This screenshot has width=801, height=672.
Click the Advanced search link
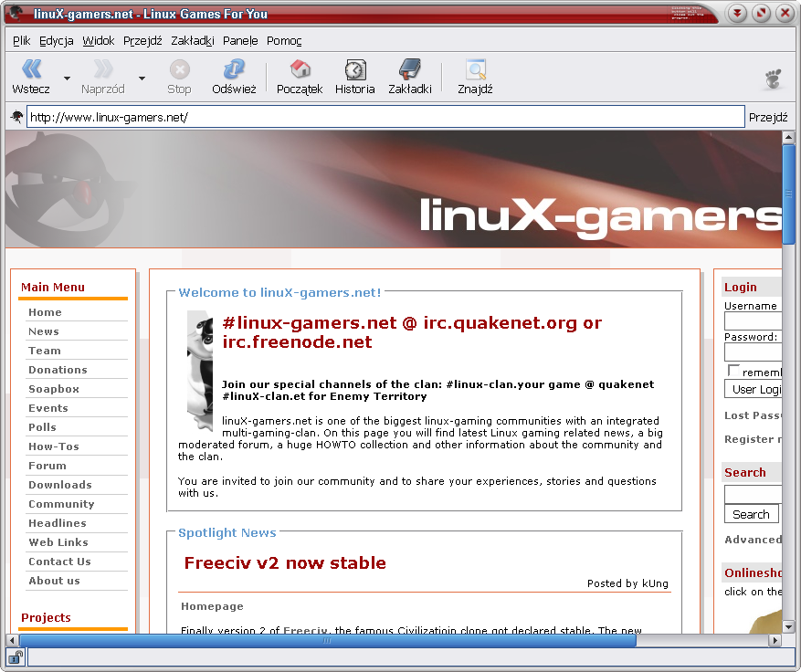753,540
